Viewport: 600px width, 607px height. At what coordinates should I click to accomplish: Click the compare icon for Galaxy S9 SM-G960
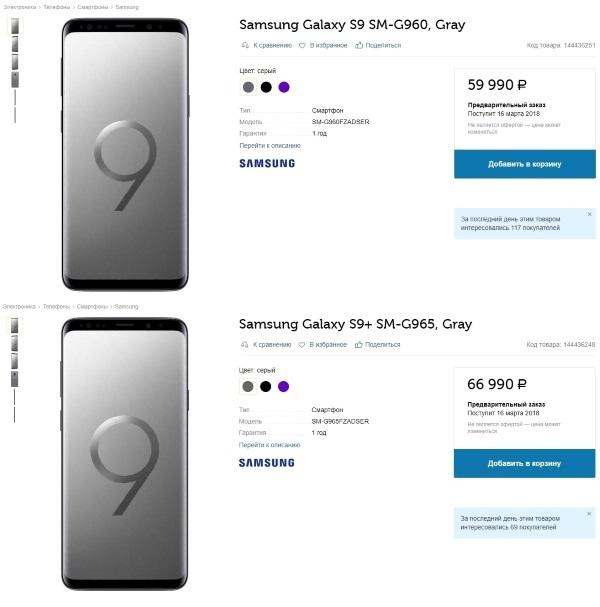(246, 45)
